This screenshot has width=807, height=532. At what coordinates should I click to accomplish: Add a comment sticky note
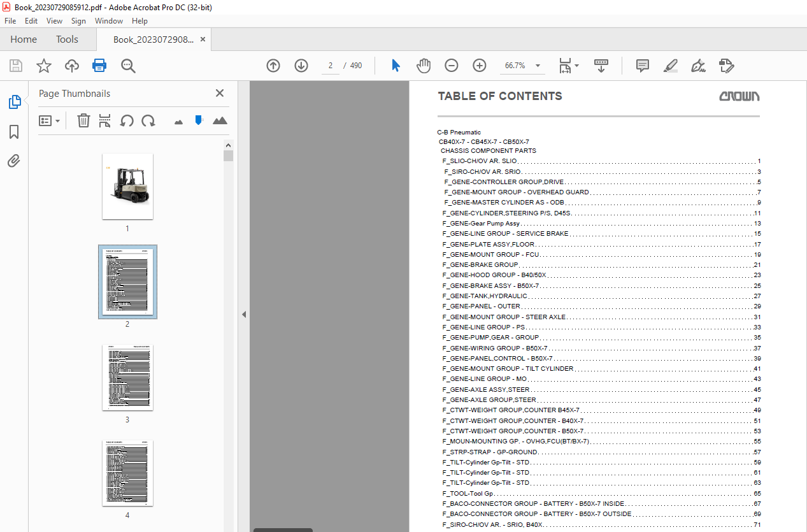click(x=643, y=66)
